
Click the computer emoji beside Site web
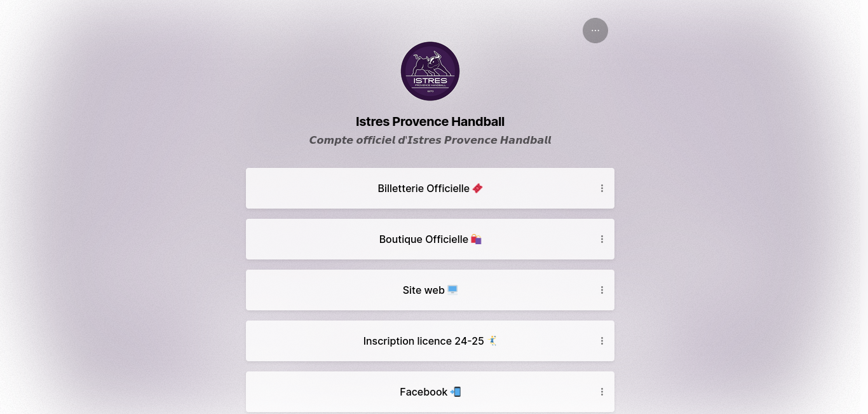pyautogui.click(x=452, y=290)
